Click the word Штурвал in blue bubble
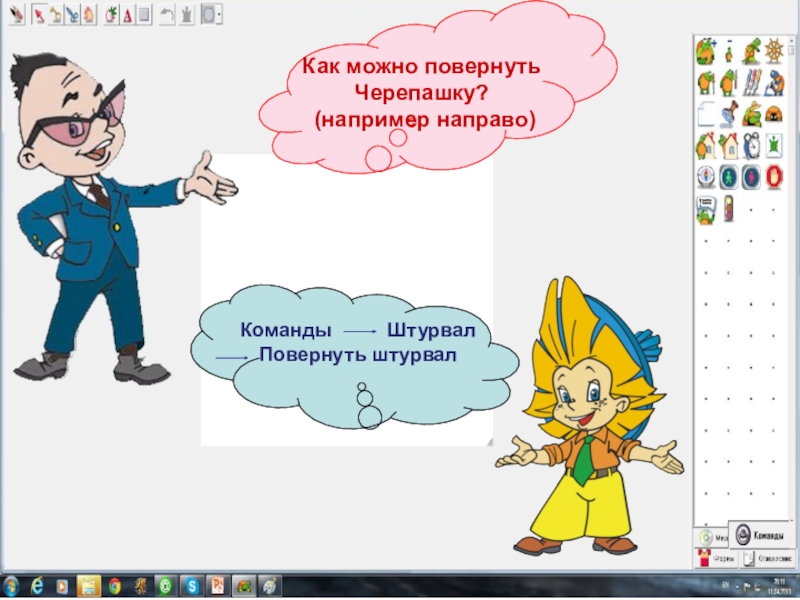This screenshot has width=800, height=600. (431, 331)
